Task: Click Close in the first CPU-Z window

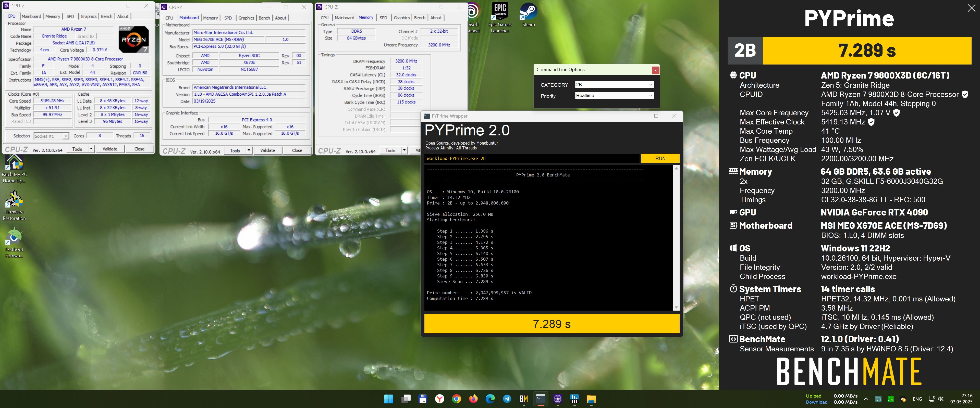Action: [139, 149]
